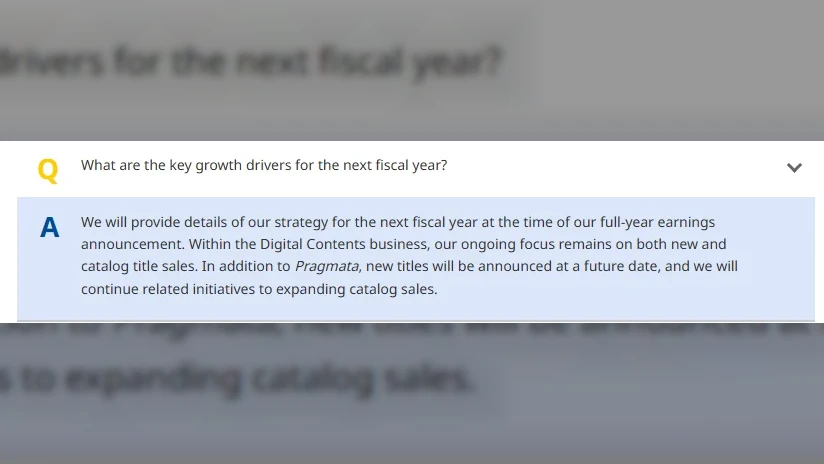This screenshot has height=464, width=824.
Task: Click the blurred heading text at the top
Action: tap(250, 64)
